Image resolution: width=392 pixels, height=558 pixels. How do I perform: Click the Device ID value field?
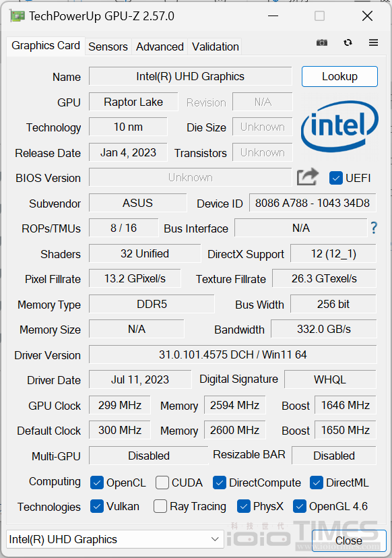click(313, 203)
